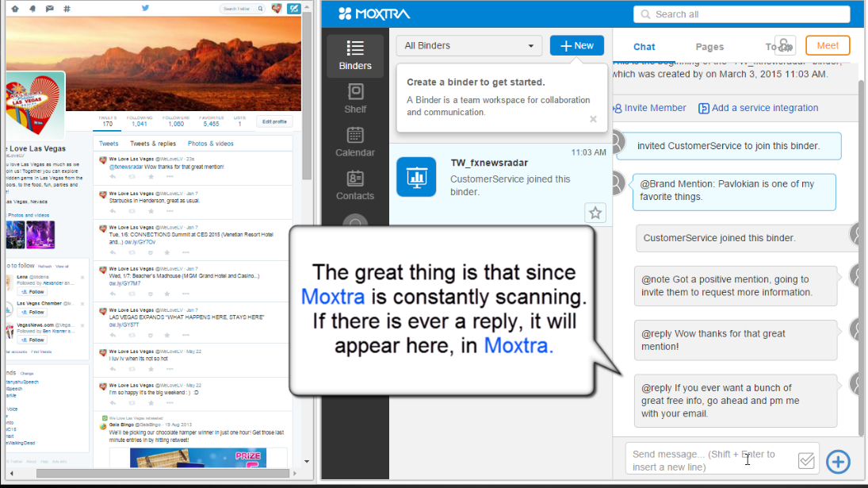This screenshot has width=868, height=488.
Task: Click Refresh in Who to follow
Action: tap(45, 267)
